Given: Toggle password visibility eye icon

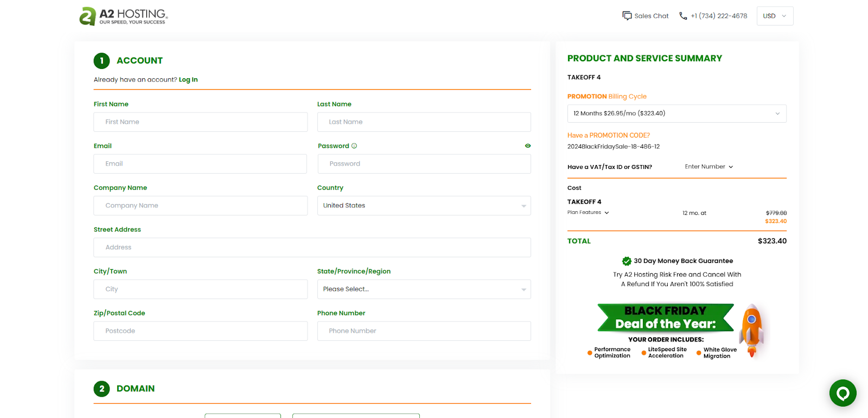Looking at the screenshot, I should (528, 146).
